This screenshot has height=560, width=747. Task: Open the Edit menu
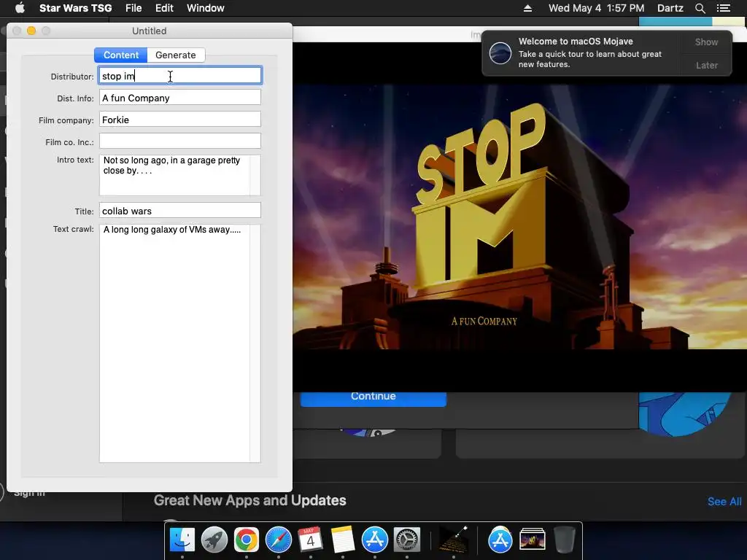coord(164,8)
